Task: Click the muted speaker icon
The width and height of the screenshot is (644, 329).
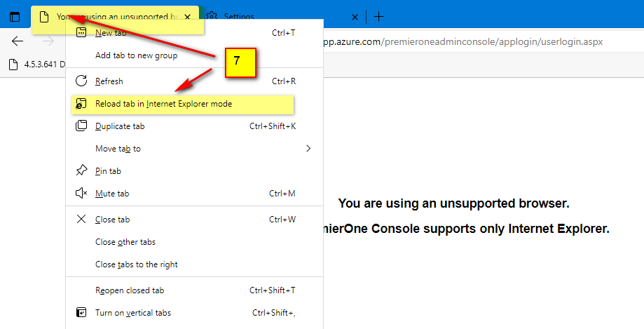Action: pyautogui.click(x=81, y=193)
